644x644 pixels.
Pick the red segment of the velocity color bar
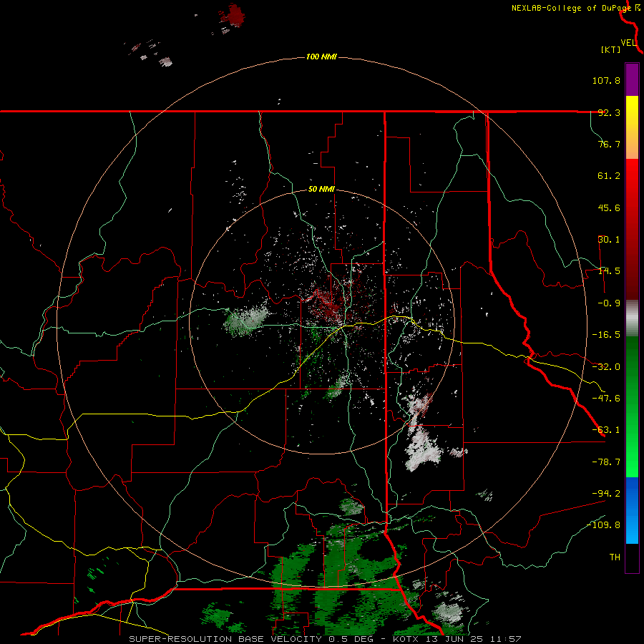632,229
